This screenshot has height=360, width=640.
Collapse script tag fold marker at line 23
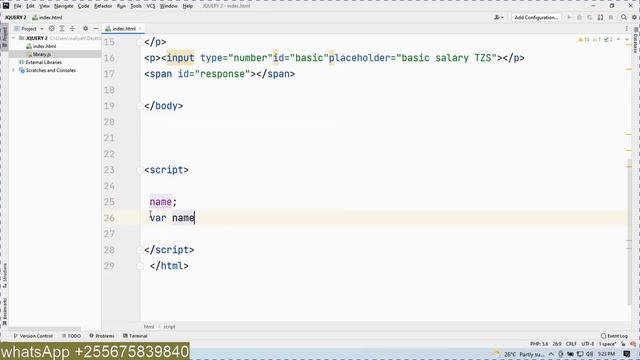pyautogui.click(x=140, y=170)
